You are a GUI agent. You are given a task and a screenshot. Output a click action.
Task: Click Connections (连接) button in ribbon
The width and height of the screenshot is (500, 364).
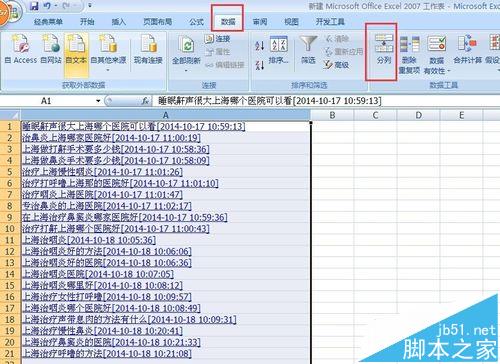pos(217,39)
